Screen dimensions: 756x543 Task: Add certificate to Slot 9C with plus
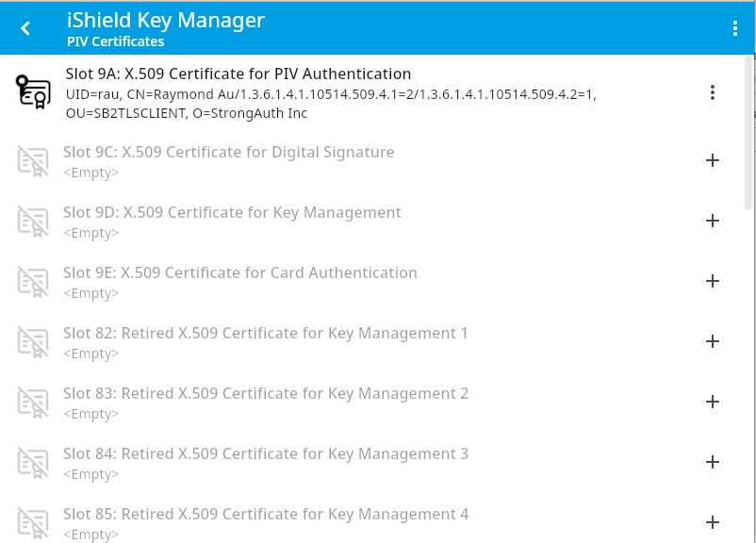(x=713, y=160)
